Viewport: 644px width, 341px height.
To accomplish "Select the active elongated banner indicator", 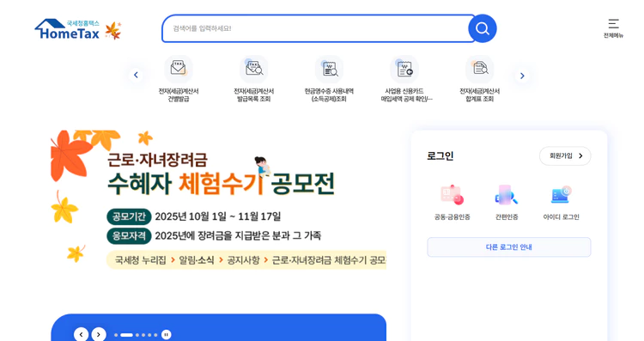I will 126,335.
